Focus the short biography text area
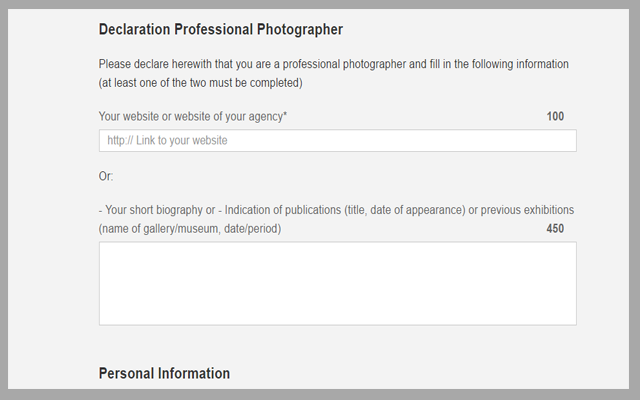Viewport: 640px width, 400px height. click(x=337, y=283)
